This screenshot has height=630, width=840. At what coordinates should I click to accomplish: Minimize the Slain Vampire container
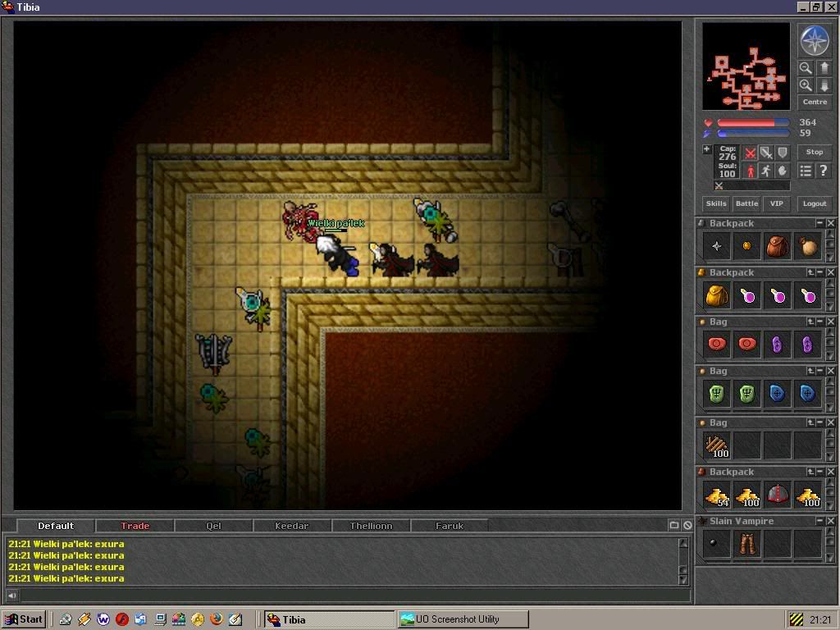point(819,521)
